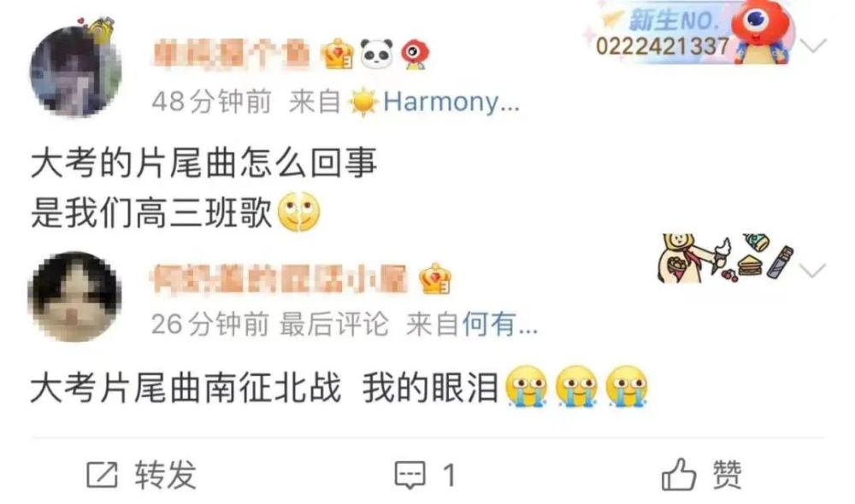Tap the red Weibo eye badge icon
855x504 pixels.
pyautogui.click(x=415, y=55)
